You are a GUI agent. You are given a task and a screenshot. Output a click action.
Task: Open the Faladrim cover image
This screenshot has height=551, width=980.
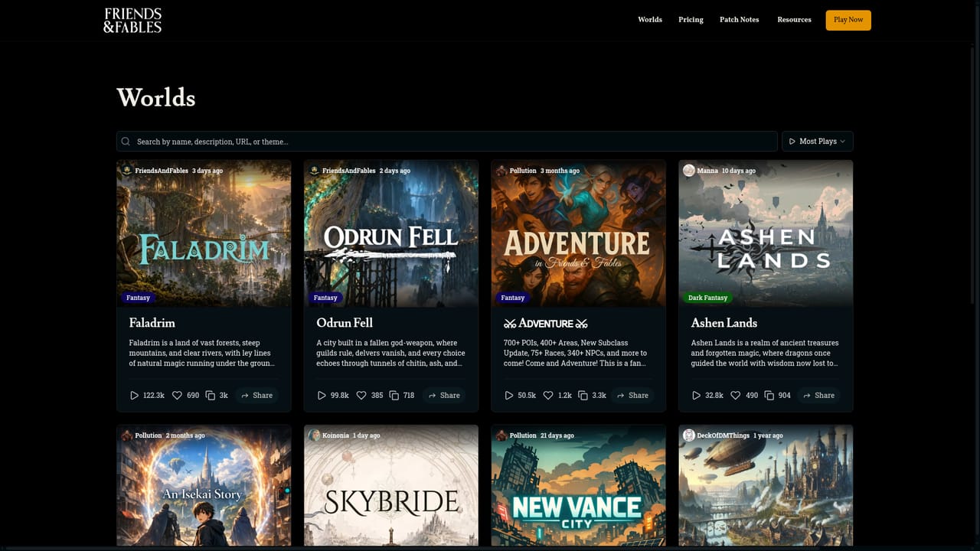click(204, 233)
